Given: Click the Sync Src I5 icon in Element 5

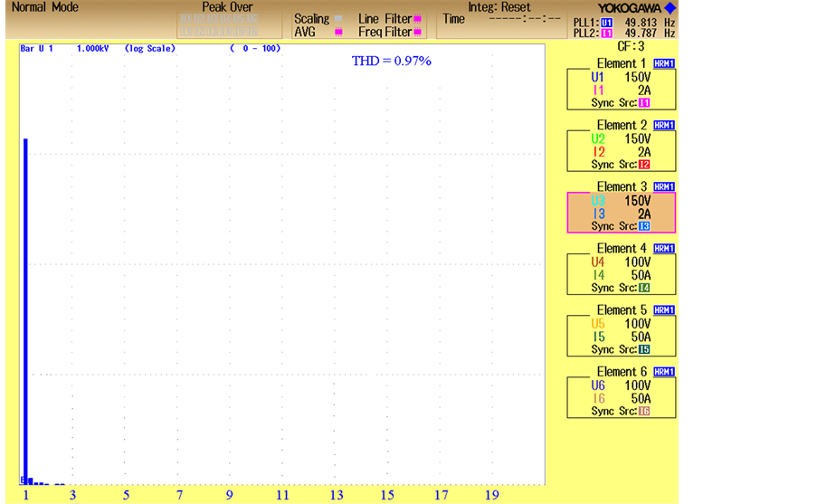Looking at the screenshot, I should 644,349.
